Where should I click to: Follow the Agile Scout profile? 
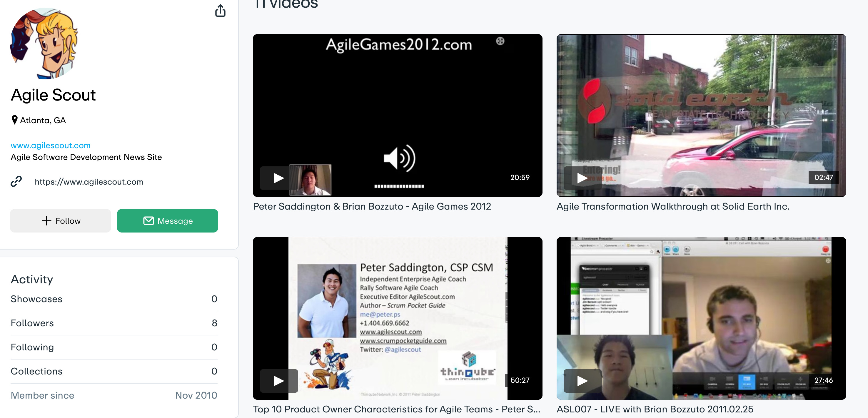(x=61, y=221)
